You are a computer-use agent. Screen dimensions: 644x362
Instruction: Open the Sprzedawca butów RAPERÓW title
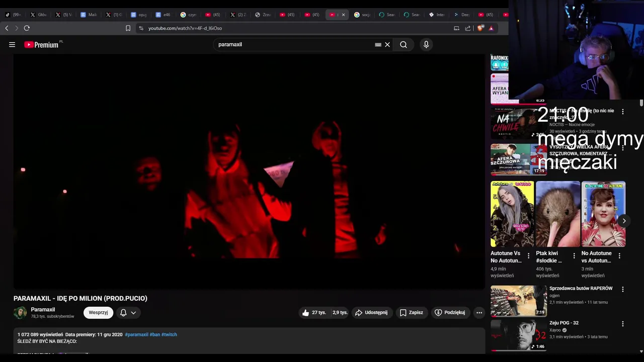click(x=581, y=289)
